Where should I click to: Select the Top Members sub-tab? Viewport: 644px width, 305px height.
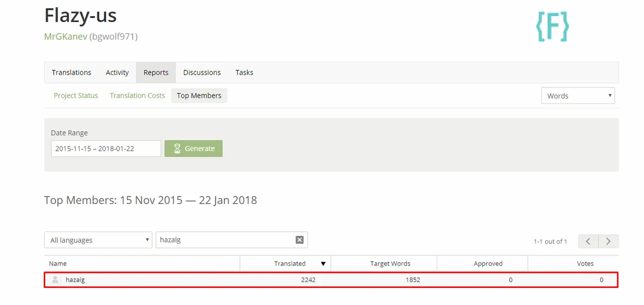click(199, 95)
